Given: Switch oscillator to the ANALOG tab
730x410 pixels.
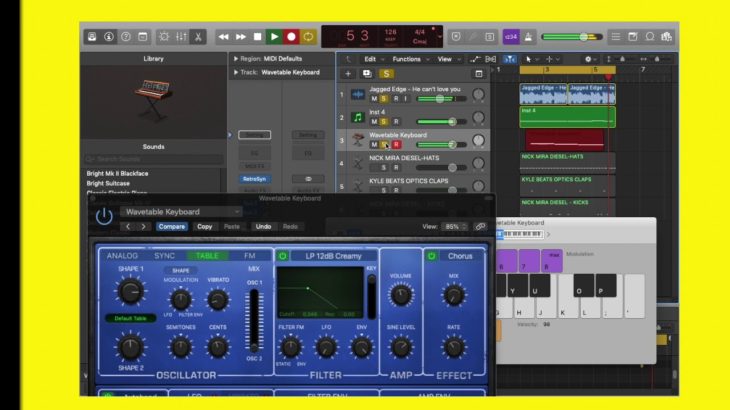Looking at the screenshot, I should click(x=122, y=256).
